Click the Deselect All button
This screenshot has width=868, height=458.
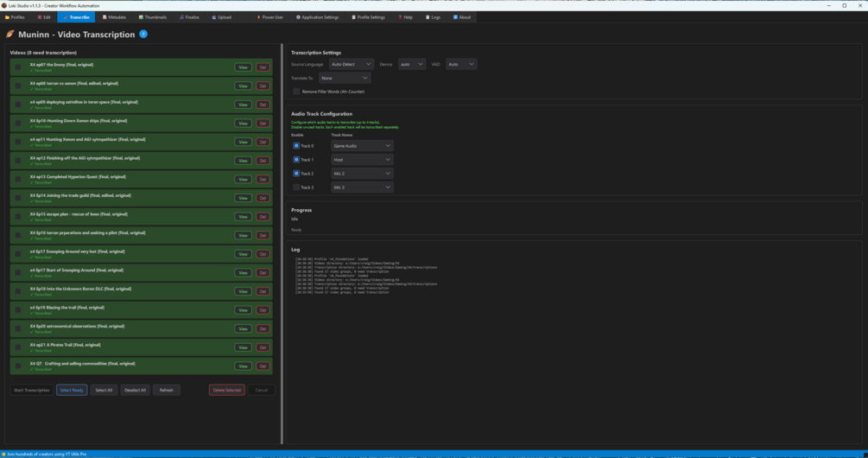click(135, 390)
